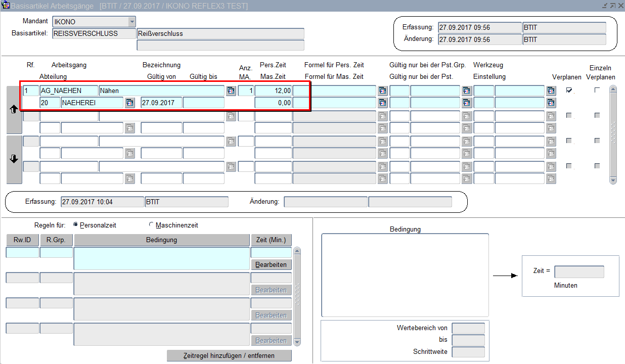Select the Personalzeit radio option
Screen dimensions: 625x364
(76, 225)
